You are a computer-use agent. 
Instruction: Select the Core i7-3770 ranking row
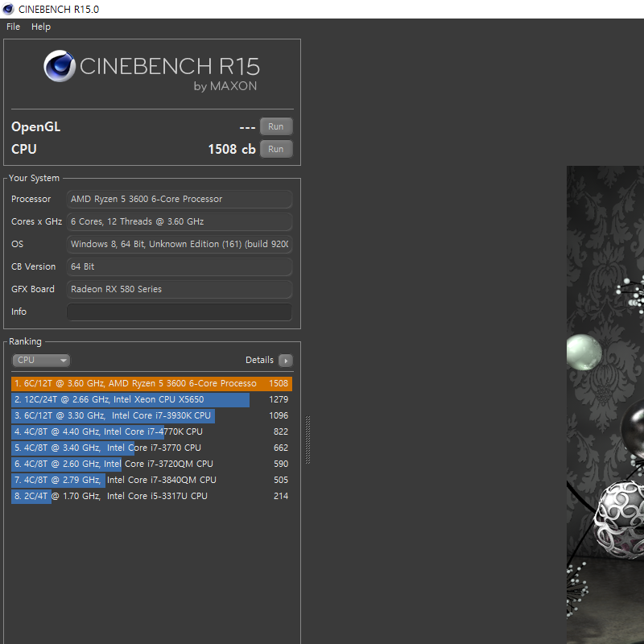(151, 448)
